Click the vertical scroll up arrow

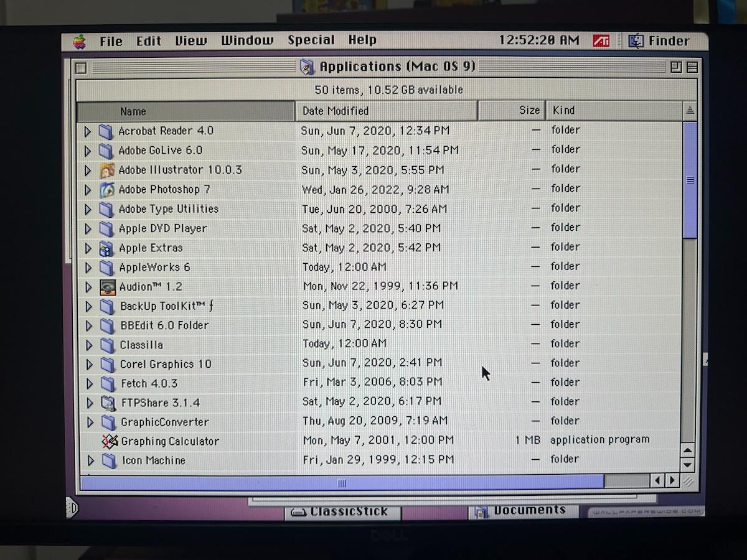688,451
